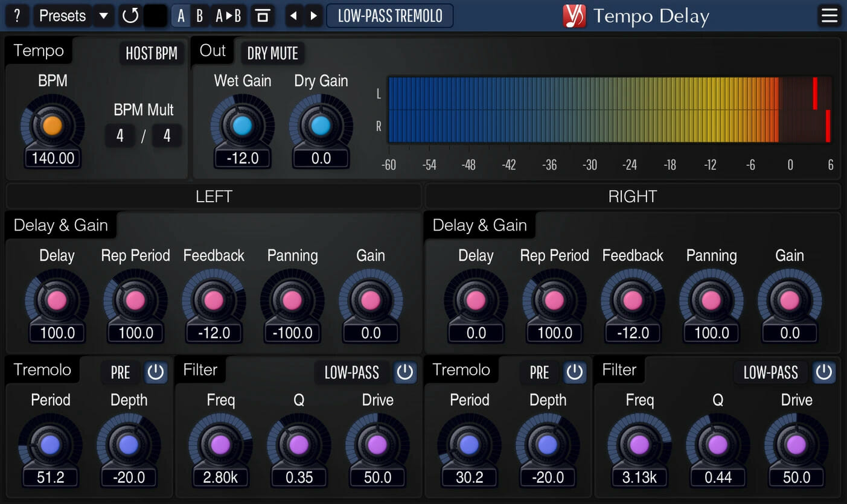Click the Voxengo logo icon in the header

coord(574,16)
